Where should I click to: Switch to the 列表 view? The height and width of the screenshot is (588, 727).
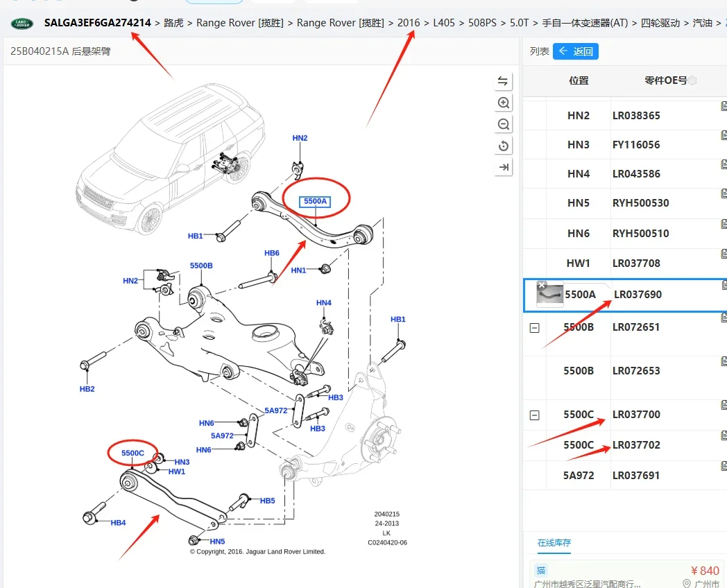[x=539, y=51]
